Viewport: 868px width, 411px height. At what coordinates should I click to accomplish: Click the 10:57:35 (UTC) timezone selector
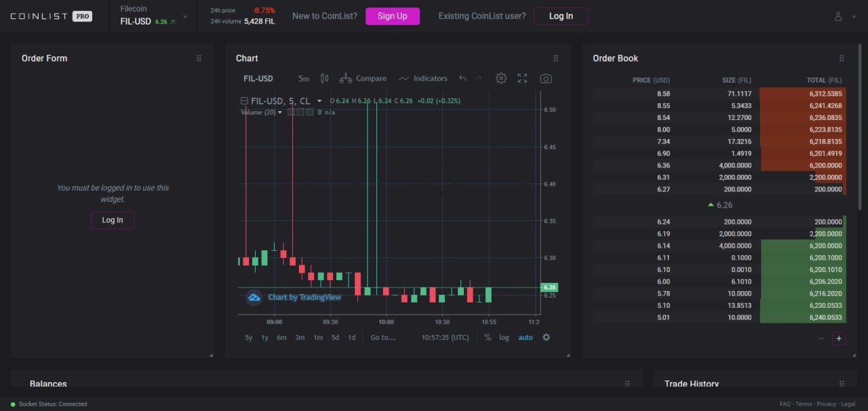445,337
